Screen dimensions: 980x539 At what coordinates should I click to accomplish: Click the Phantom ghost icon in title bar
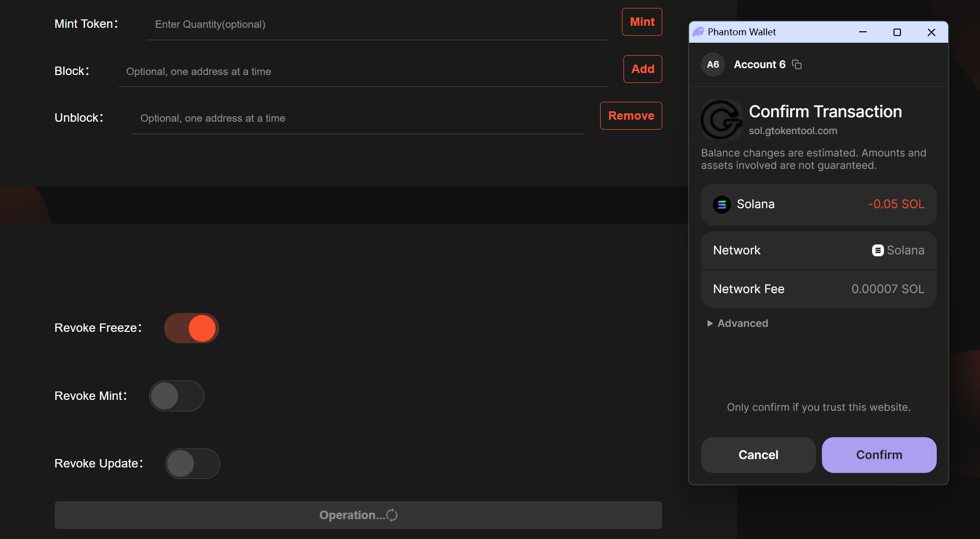coord(698,32)
